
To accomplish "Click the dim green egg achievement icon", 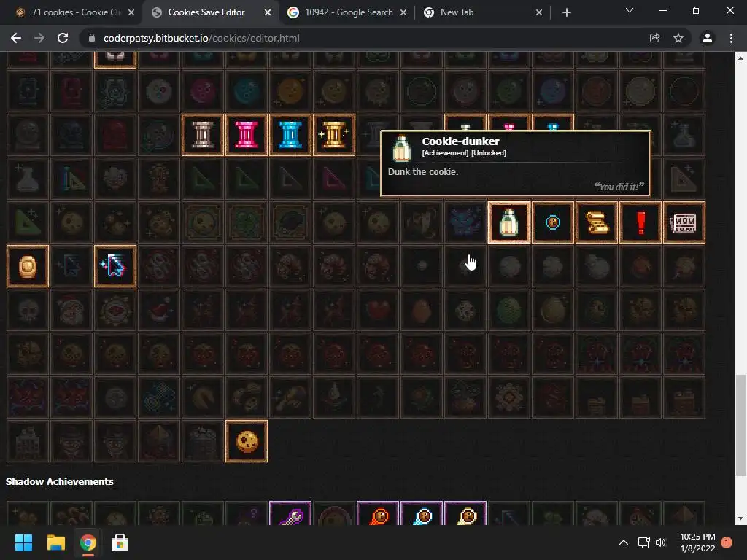I will click(508, 310).
